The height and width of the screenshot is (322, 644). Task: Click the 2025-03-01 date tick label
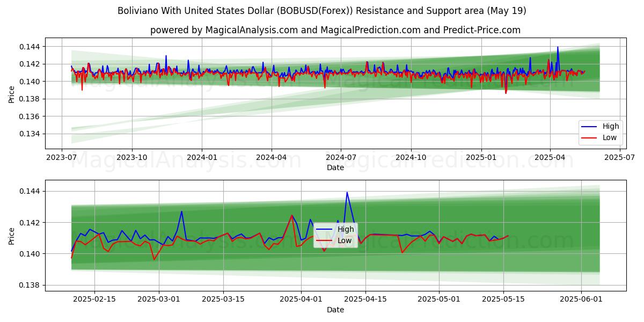pyautogui.click(x=159, y=299)
